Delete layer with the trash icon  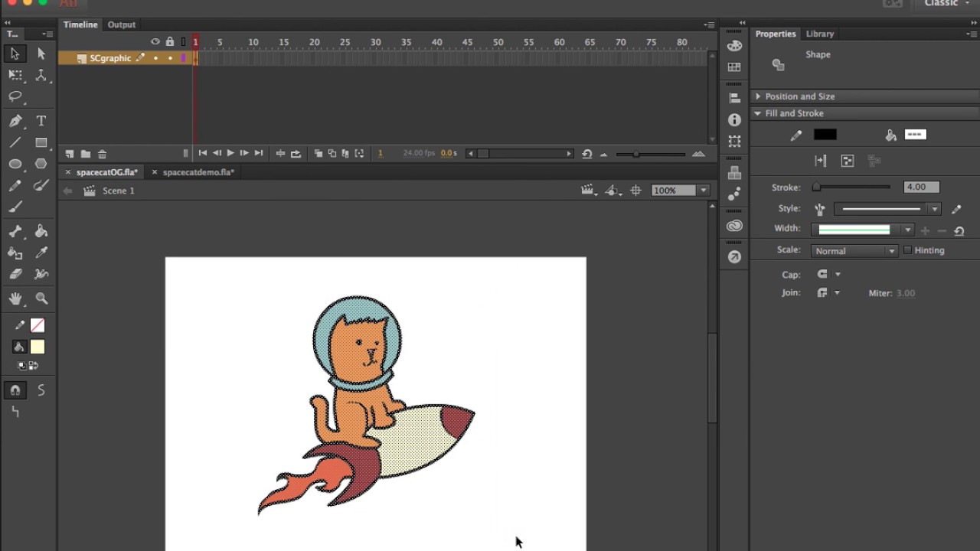tap(102, 154)
